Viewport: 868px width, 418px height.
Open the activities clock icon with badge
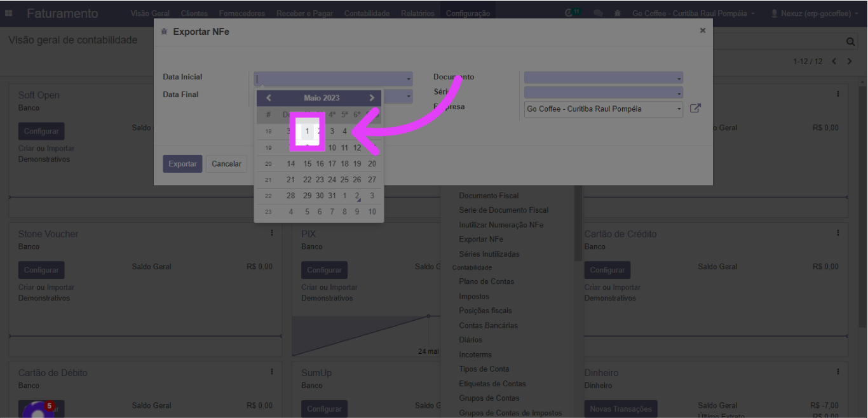click(573, 13)
